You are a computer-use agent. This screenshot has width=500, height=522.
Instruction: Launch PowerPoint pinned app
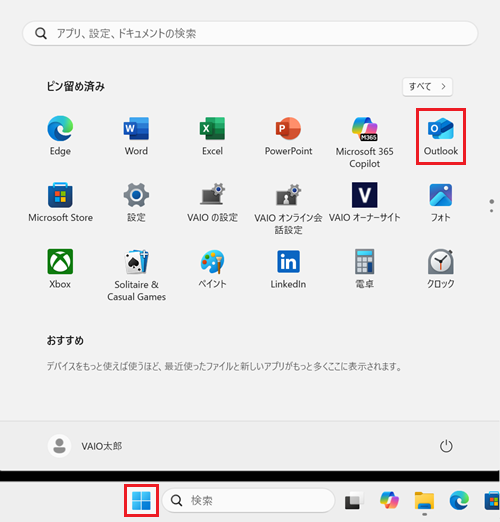coord(288,136)
